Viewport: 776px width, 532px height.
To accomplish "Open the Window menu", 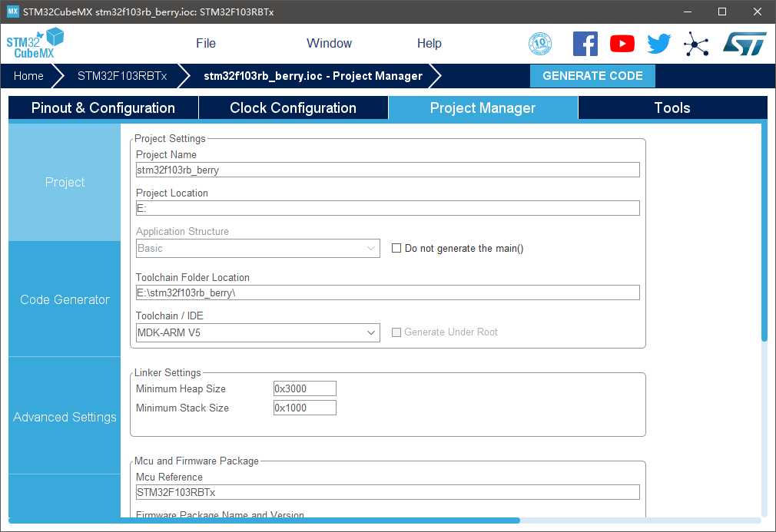I will [329, 44].
